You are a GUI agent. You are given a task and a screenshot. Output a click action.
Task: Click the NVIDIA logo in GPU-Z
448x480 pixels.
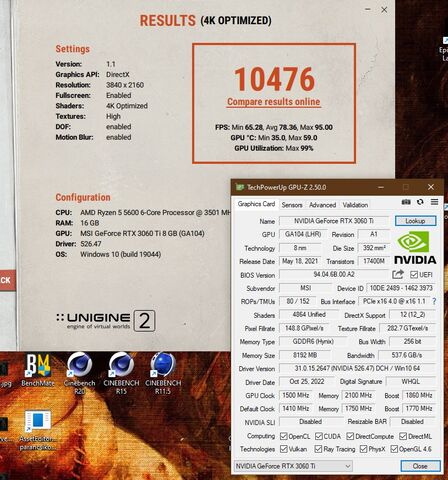coord(415,247)
